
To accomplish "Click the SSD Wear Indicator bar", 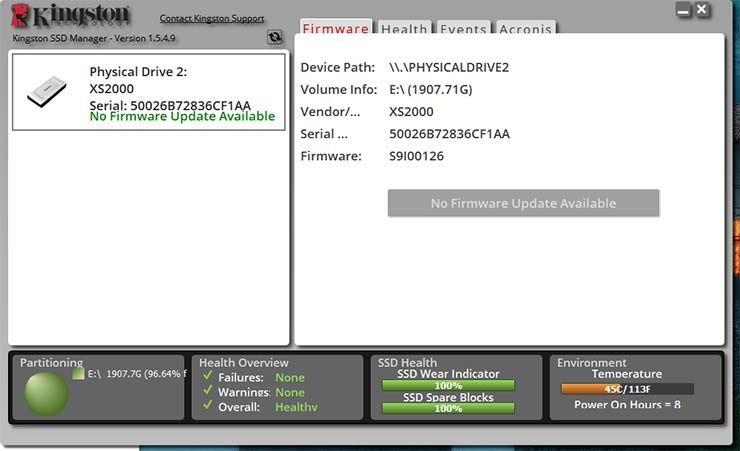I will (x=449, y=385).
